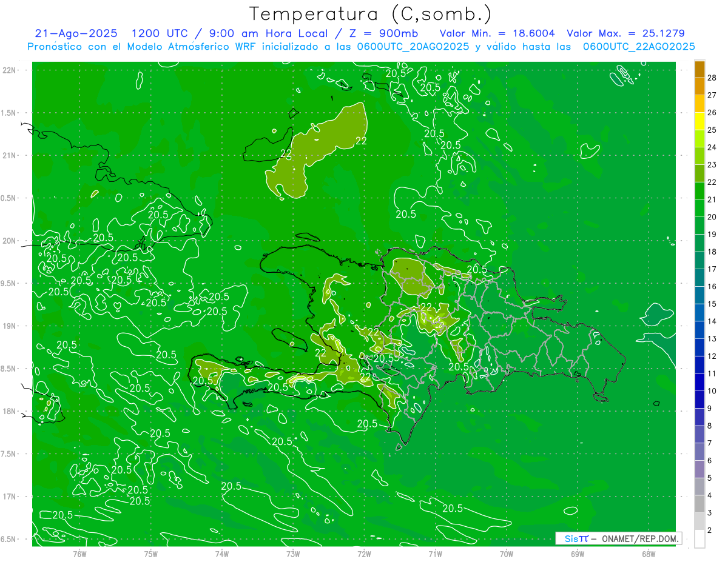Click the '25' value on the color scale
This screenshot has height=562, width=728.
click(x=712, y=130)
